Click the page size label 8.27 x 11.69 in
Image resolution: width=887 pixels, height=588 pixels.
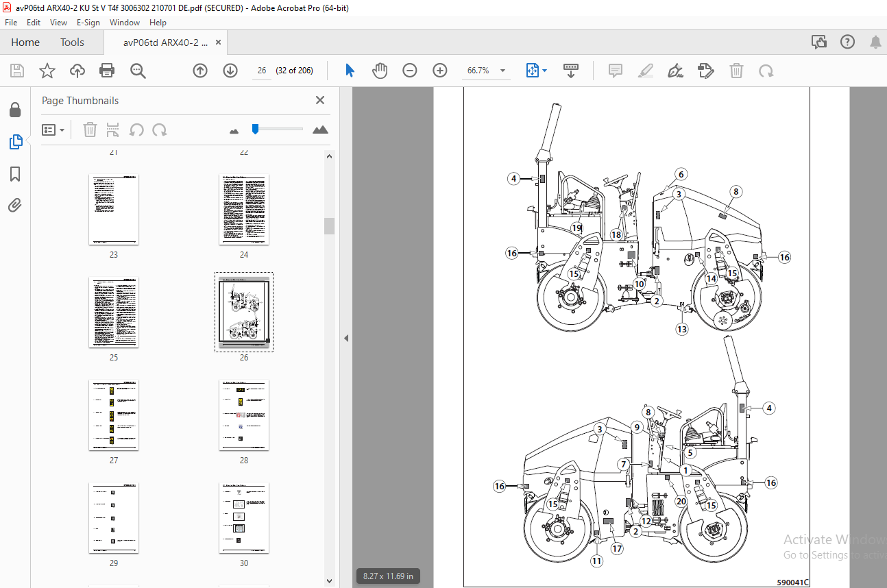pos(389,576)
